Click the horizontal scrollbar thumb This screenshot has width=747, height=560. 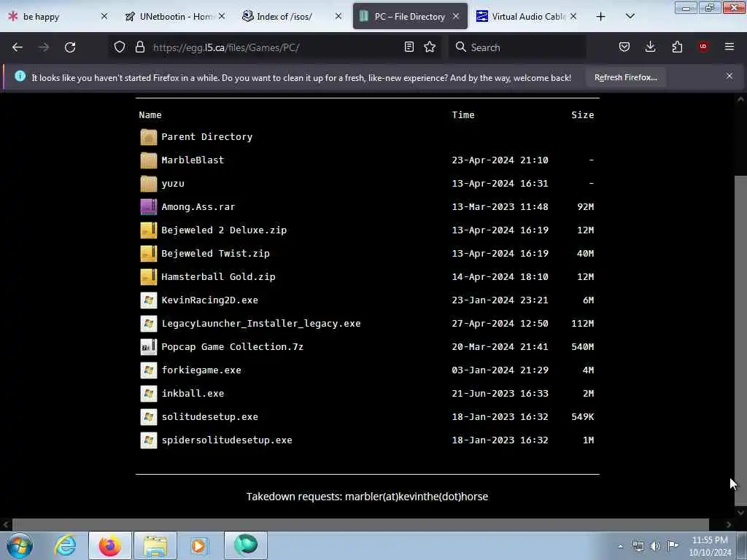[360, 524]
